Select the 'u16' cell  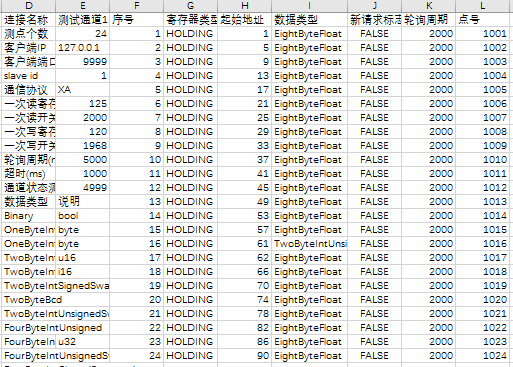tap(82, 258)
